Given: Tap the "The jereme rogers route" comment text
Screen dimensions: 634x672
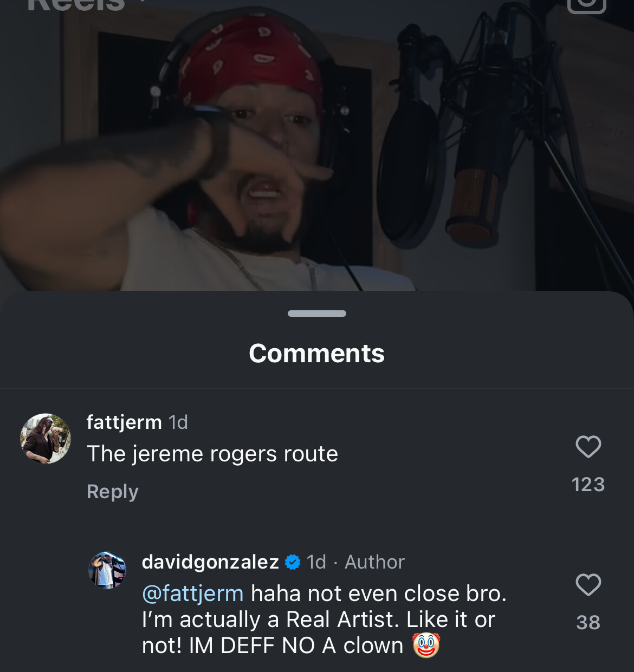Looking at the screenshot, I should point(212,454).
